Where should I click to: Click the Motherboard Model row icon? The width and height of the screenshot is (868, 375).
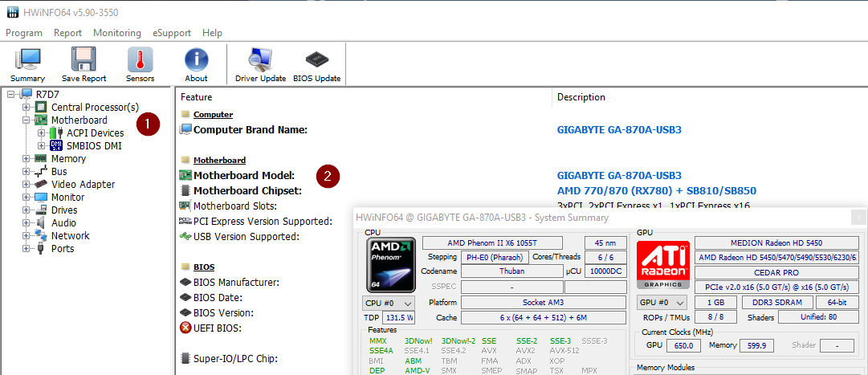coord(186,175)
